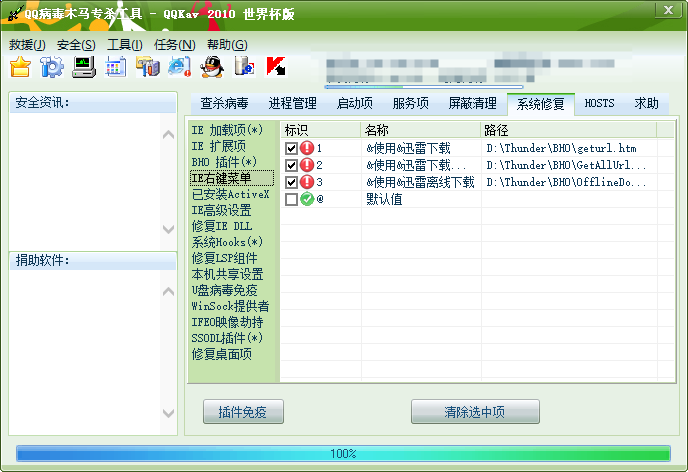688x472 pixels.
Task: Switch to the 求助 tab
Action: click(646, 104)
